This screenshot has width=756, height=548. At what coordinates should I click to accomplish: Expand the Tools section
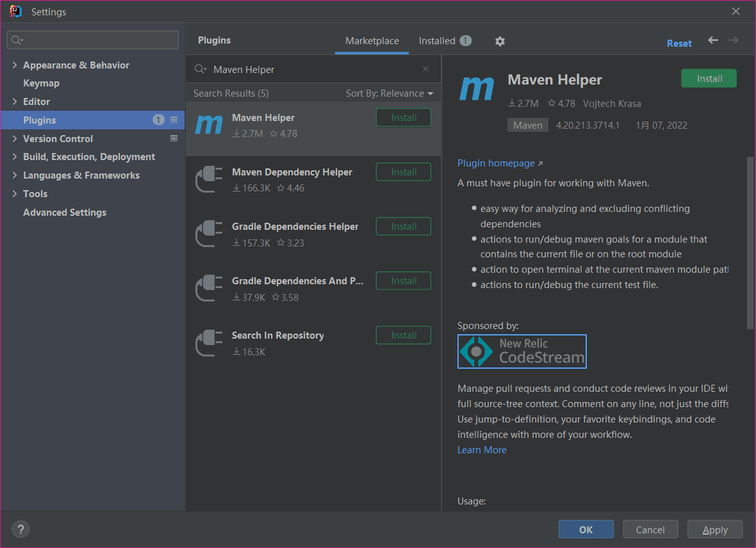click(15, 194)
